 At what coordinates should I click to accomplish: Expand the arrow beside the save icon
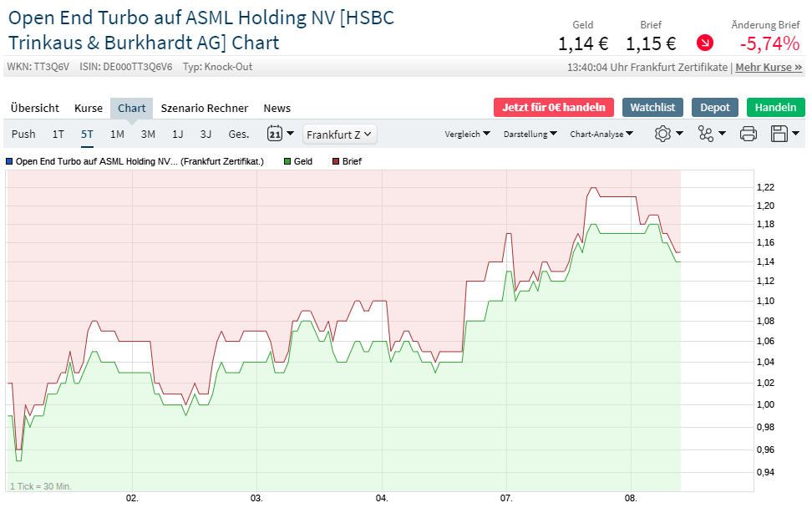pos(796,134)
